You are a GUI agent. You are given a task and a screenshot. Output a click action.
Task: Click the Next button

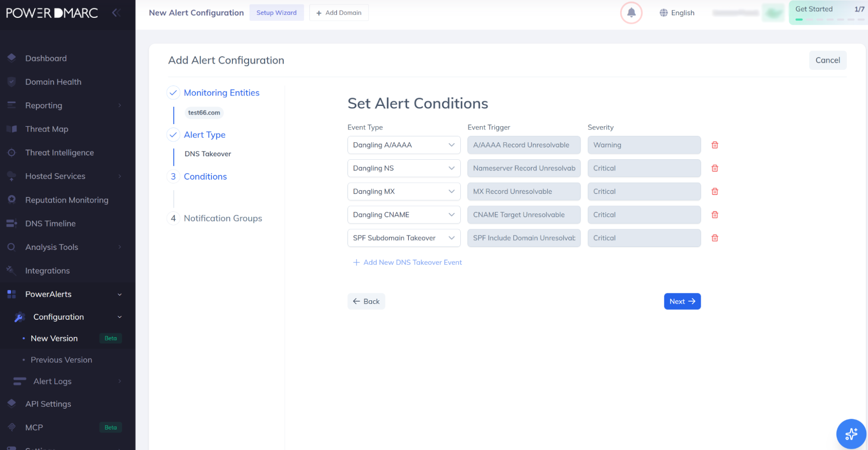pyautogui.click(x=682, y=301)
